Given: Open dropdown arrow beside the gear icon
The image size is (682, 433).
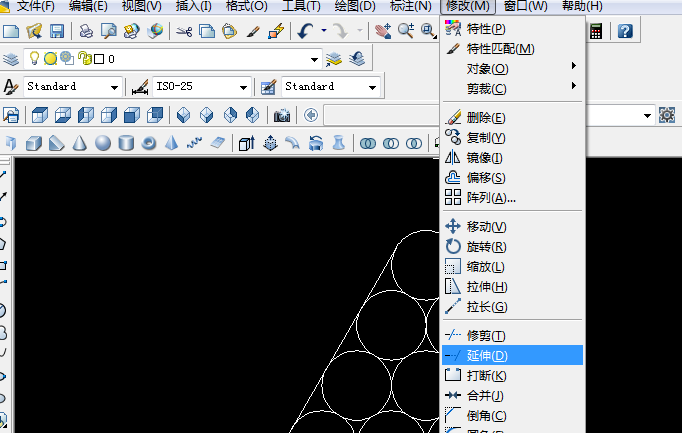Looking at the screenshot, I should (x=647, y=116).
